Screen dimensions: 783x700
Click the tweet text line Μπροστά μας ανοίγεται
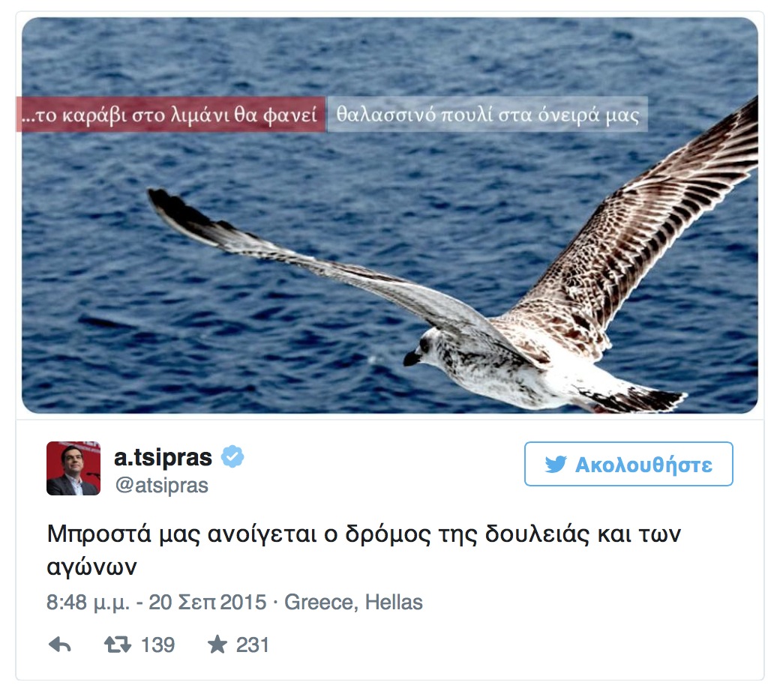[364, 534]
